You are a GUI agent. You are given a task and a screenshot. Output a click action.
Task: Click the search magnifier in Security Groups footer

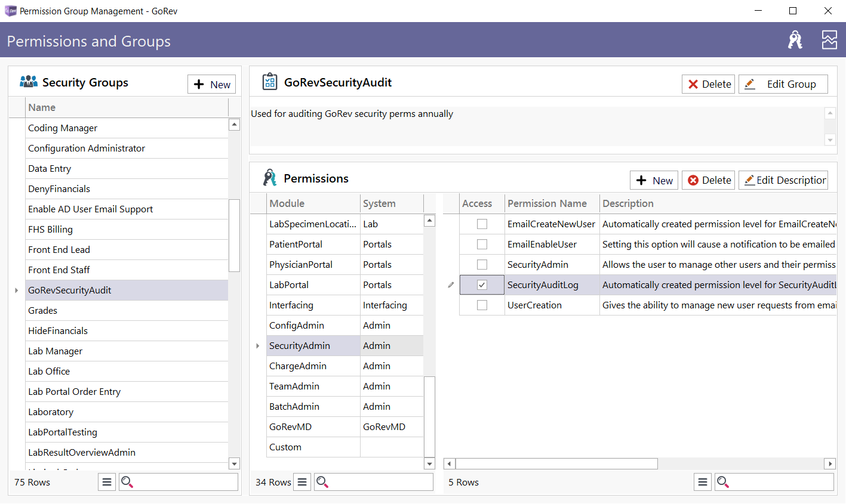(127, 482)
